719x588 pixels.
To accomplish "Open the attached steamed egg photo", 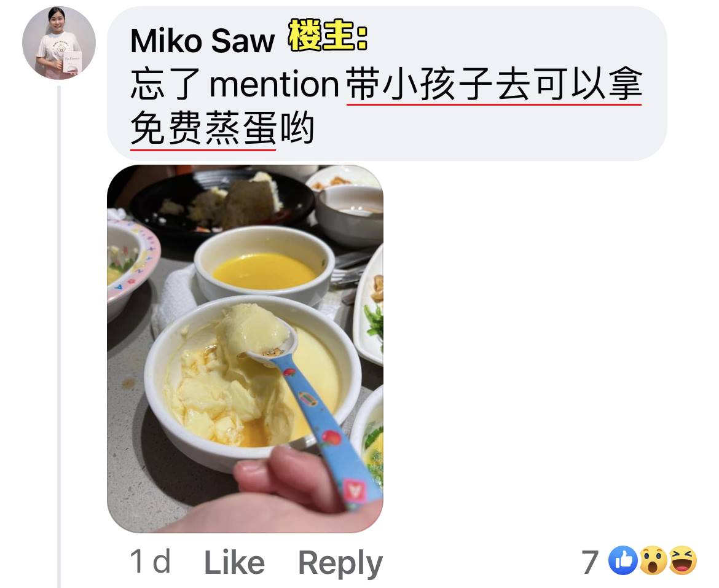I will (x=245, y=349).
